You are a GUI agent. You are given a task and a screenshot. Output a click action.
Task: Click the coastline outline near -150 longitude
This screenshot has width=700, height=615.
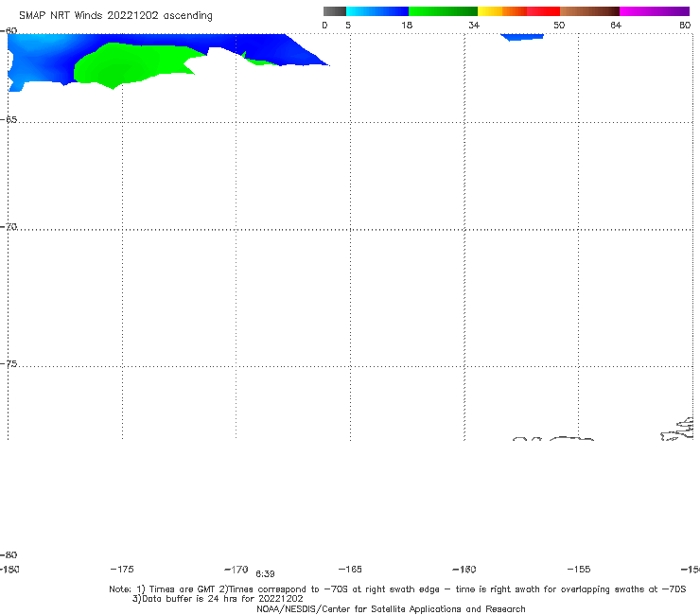point(677,430)
